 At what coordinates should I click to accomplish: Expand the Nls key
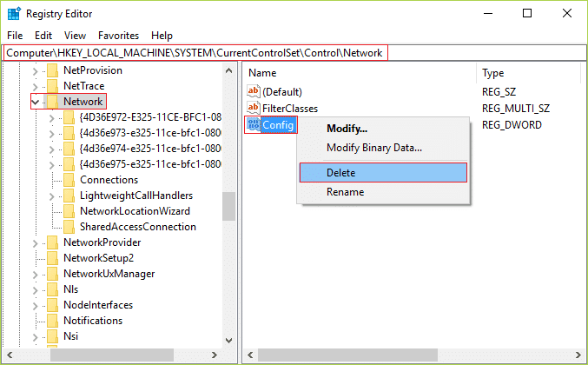[x=36, y=290]
